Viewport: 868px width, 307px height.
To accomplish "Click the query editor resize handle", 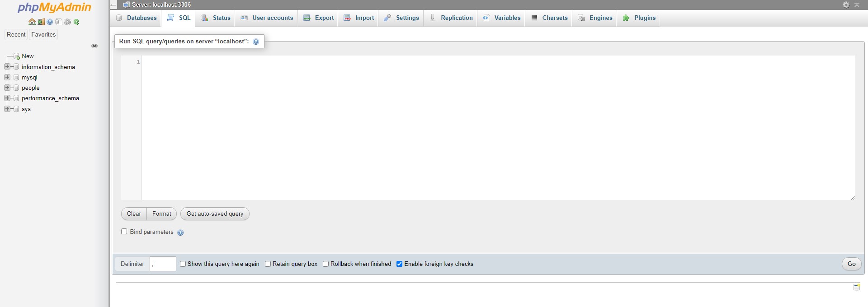I will coord(853,197).
